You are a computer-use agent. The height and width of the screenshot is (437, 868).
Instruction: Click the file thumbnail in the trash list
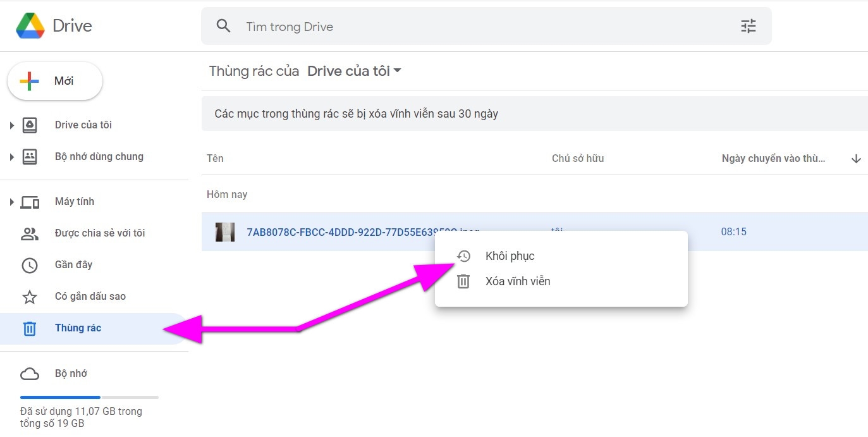225,231
